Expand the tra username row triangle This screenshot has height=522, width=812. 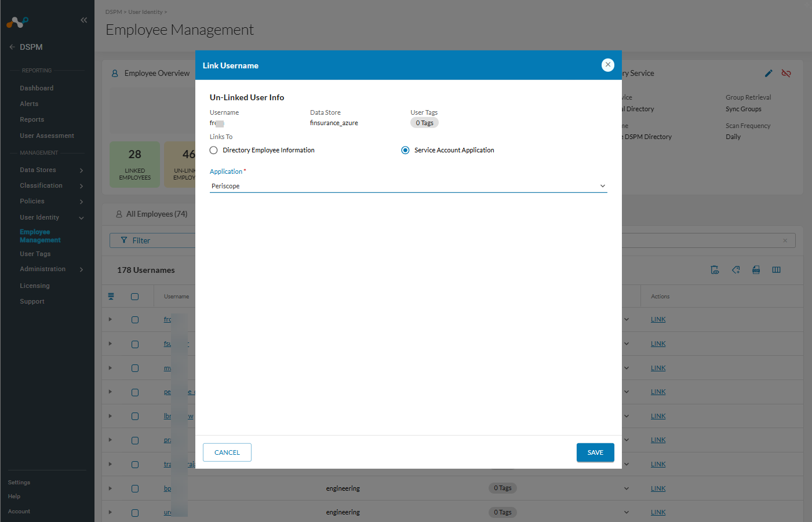tap(110, 464)
